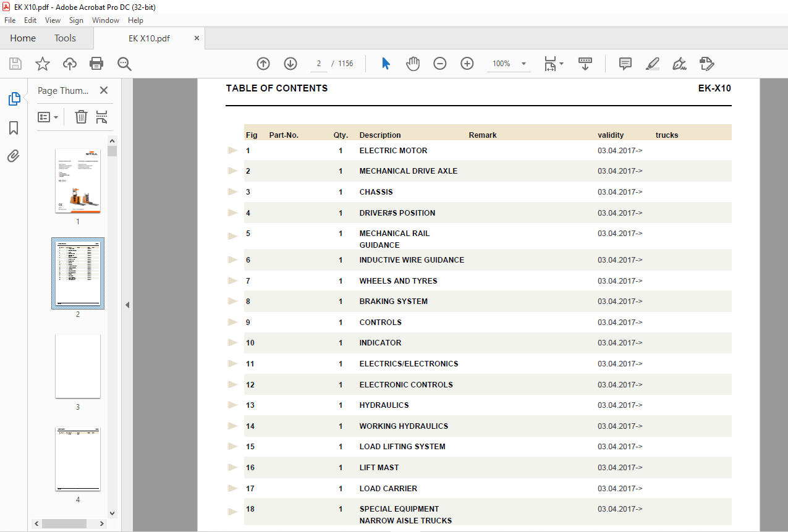Viewport: 788px width, 532px height.
Task: Open thumbnail options dropdown menu
Action: click(x=48, y=117)
